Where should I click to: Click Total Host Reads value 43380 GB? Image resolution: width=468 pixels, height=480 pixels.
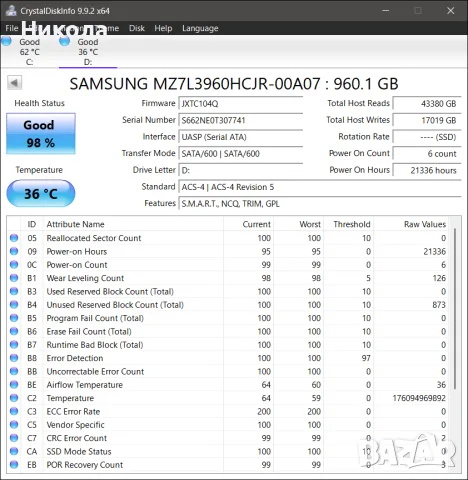pyautogui.click(x=427, y=104)
